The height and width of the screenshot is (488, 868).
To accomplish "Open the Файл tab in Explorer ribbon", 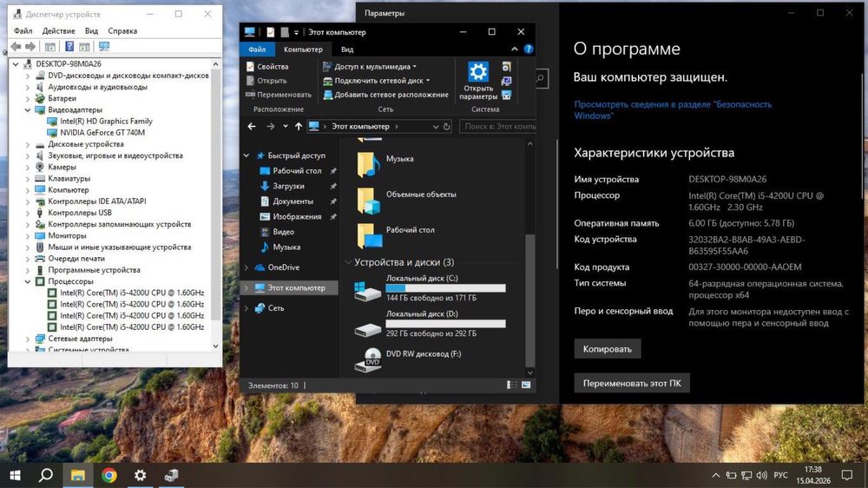I will point(257,49).
